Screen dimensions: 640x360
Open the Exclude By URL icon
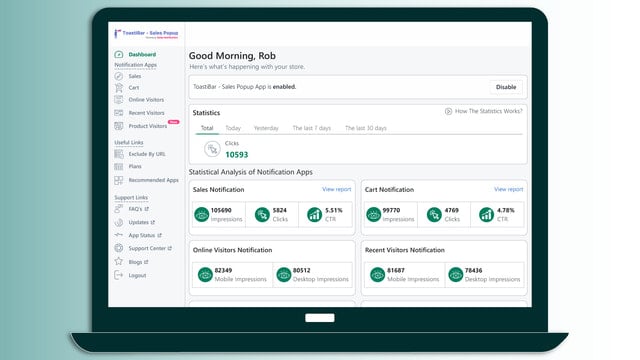pyautogui.click(x=119, y=154)
